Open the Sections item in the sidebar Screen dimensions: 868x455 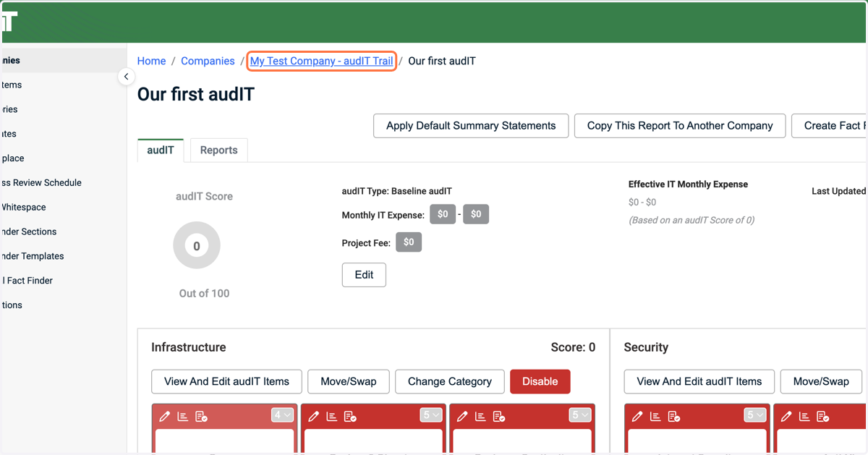pyautogui.click(x=29, y=231)
